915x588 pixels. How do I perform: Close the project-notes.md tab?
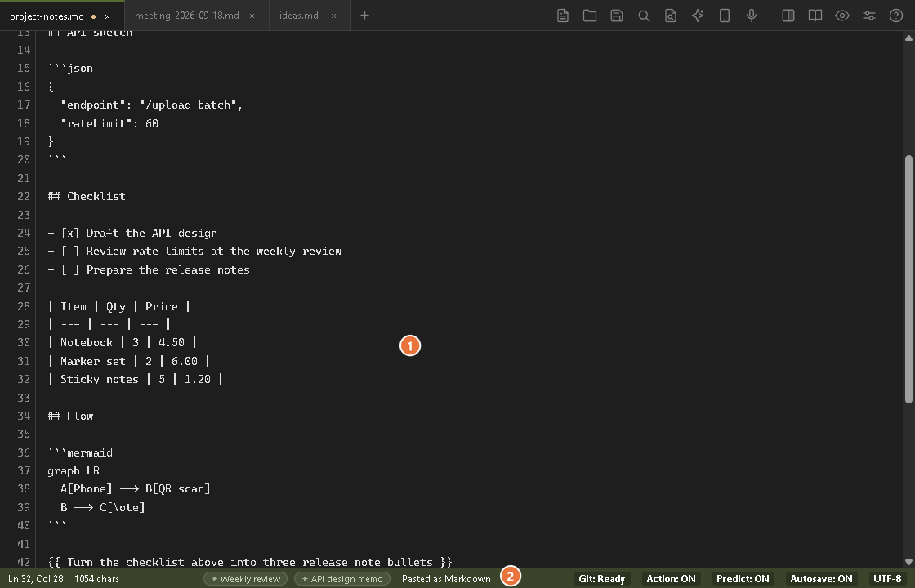click(107, 16)
